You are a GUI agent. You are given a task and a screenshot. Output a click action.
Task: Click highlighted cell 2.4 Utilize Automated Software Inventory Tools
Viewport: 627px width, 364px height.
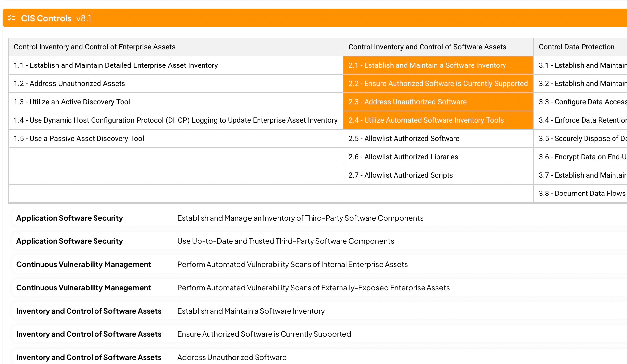pyautogui.click(x=438, y=120)
